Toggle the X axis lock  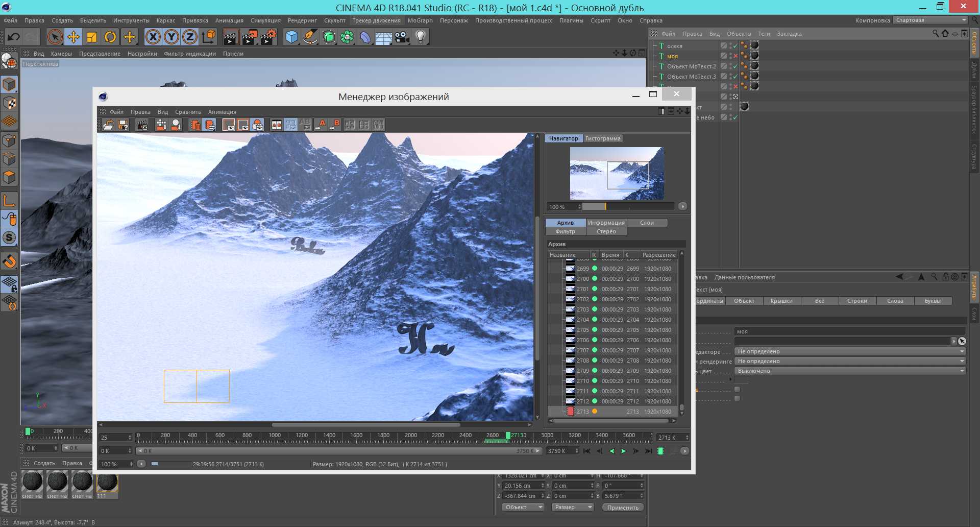[153, 37]
